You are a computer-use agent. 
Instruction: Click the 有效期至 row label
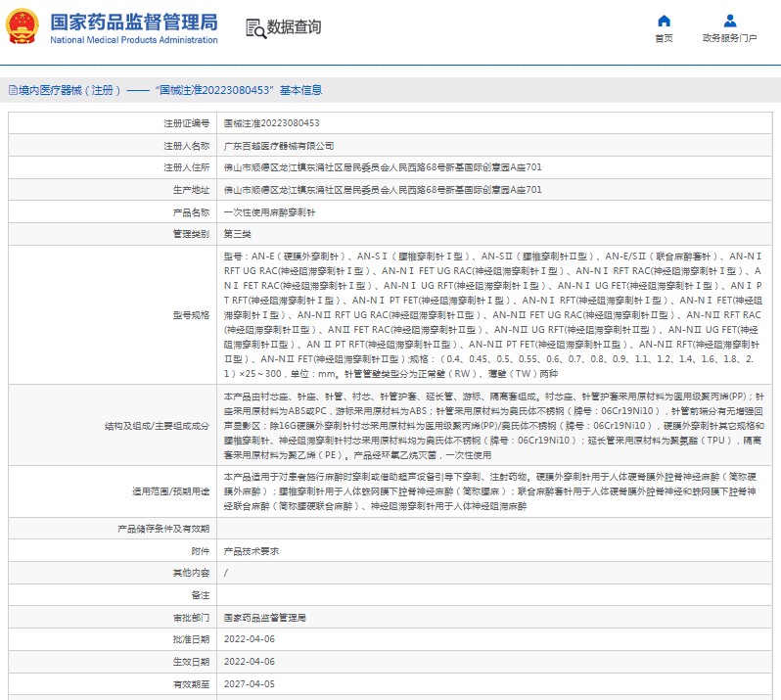click(x=191, y=684)
